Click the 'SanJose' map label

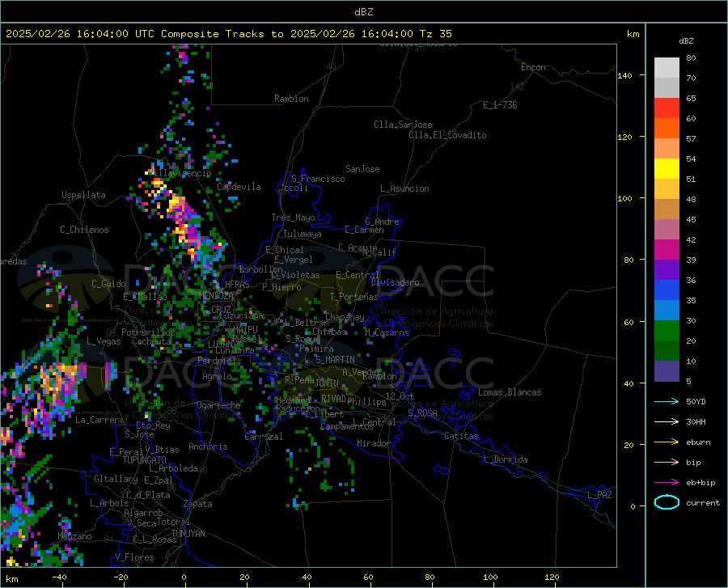pos(362,169)
